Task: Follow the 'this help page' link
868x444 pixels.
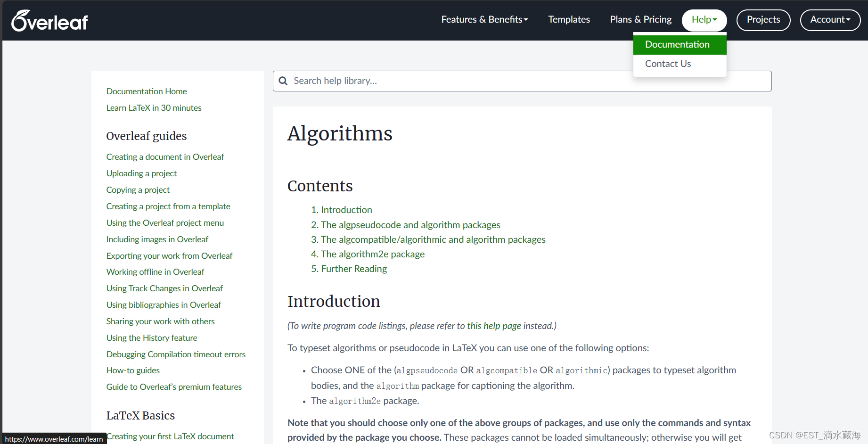Action: (494, 326)
